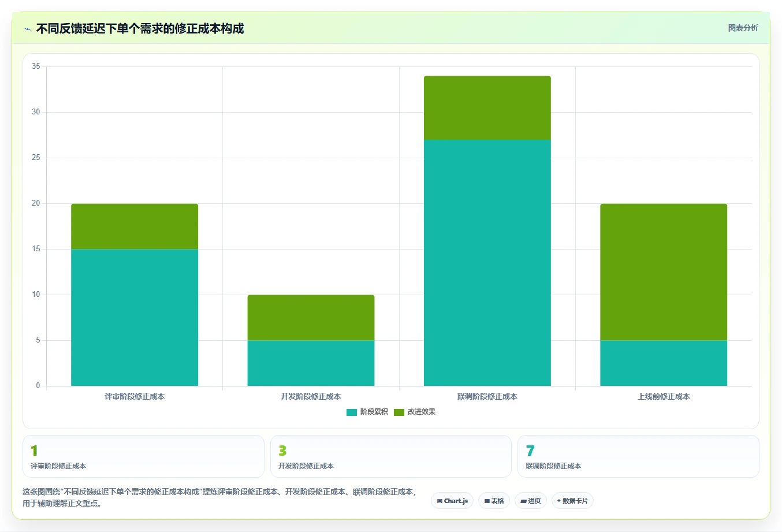Image resolution: width=782 pixels, height=532 pixels.
Task: Click the y-axis value 10
Action: [36, 295]
